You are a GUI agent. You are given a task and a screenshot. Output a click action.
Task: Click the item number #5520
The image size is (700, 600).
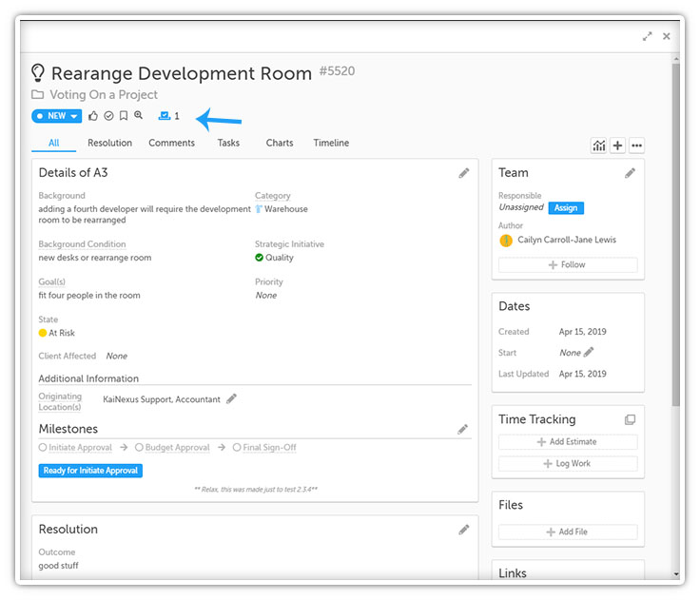pyautogui.click(x=337, y=71)
